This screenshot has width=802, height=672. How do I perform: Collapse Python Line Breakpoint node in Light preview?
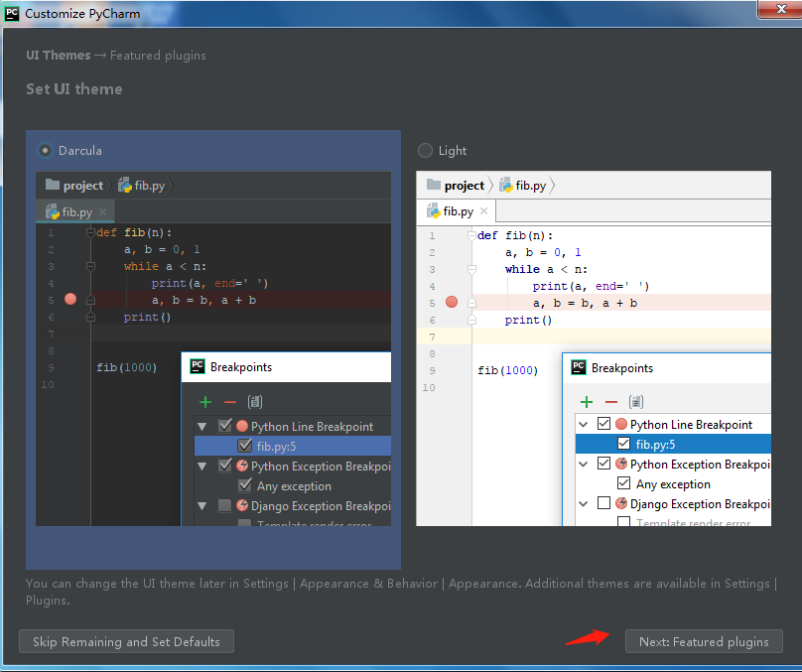point(584,424)
